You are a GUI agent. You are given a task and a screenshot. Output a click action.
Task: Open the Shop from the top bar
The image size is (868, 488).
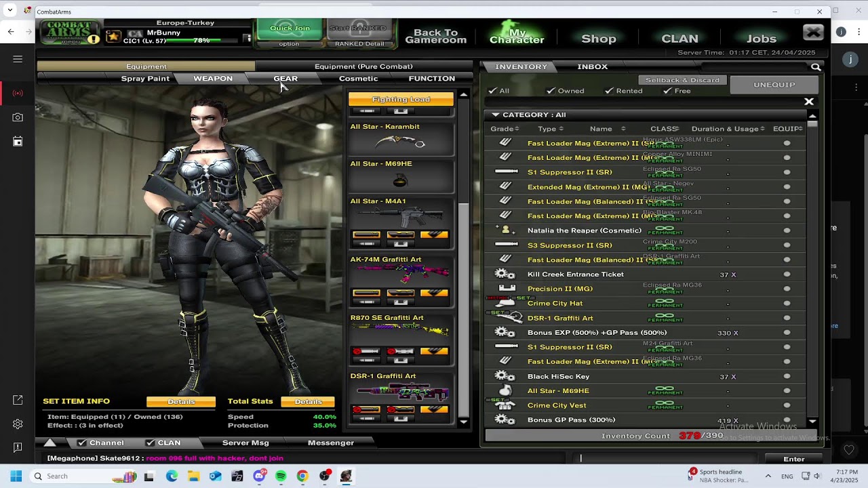(599, 39)
